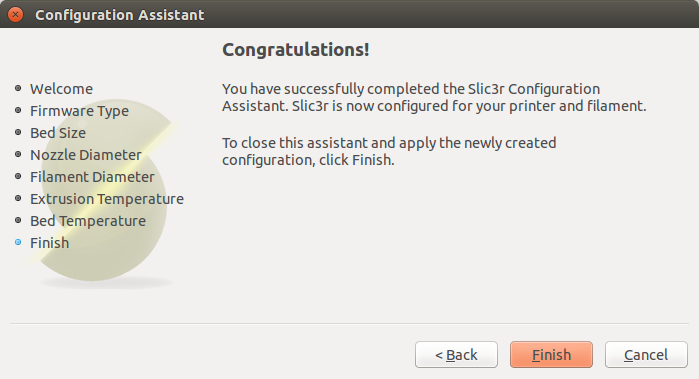Image resolution: width=699 pixels, height=379 pixels.
Task: Go back using the Back button
Action: coord(456,355)
